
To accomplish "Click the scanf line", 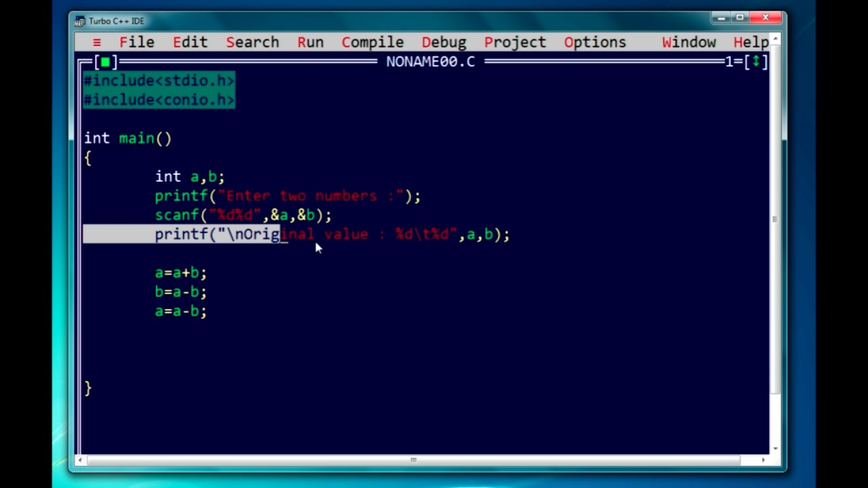I will tap(243, 215).
